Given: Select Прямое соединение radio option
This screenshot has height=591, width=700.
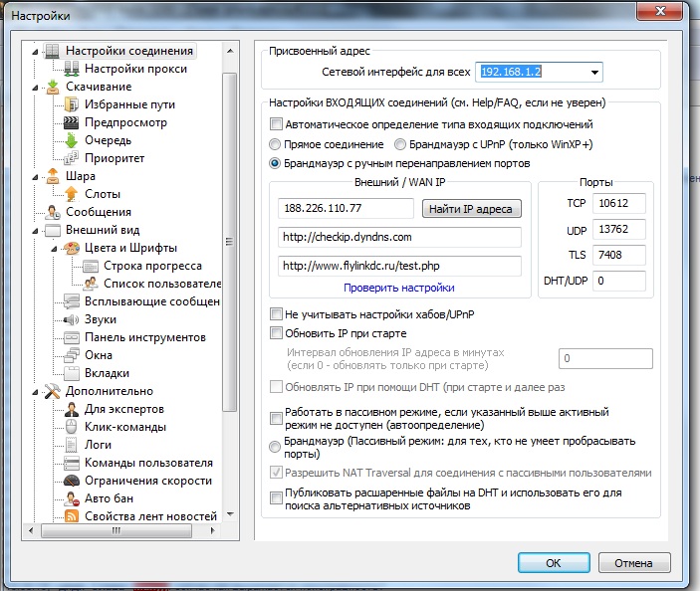Looking at the screenshot, I should pyautogui.click(x=275, y=144).
